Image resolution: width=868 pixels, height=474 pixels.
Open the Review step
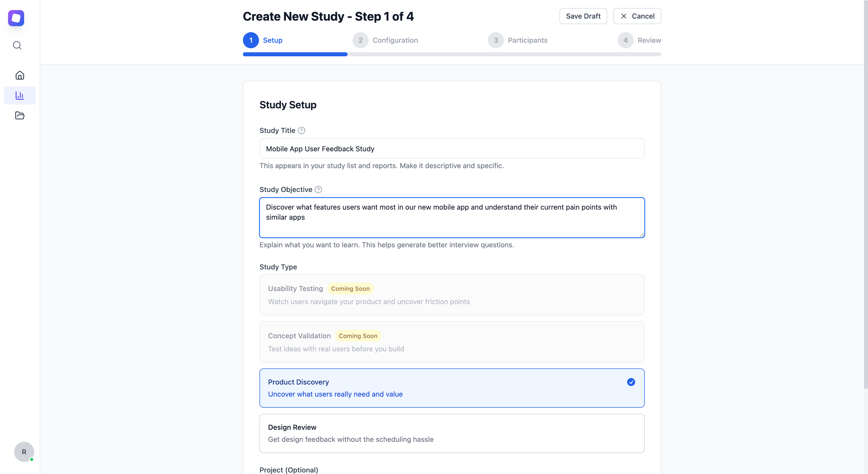(x=639, y=40)
